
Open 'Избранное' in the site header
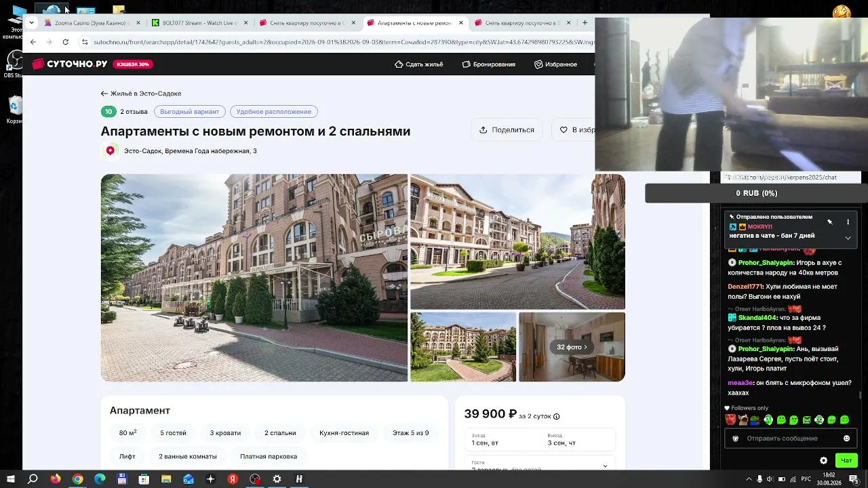555,64
